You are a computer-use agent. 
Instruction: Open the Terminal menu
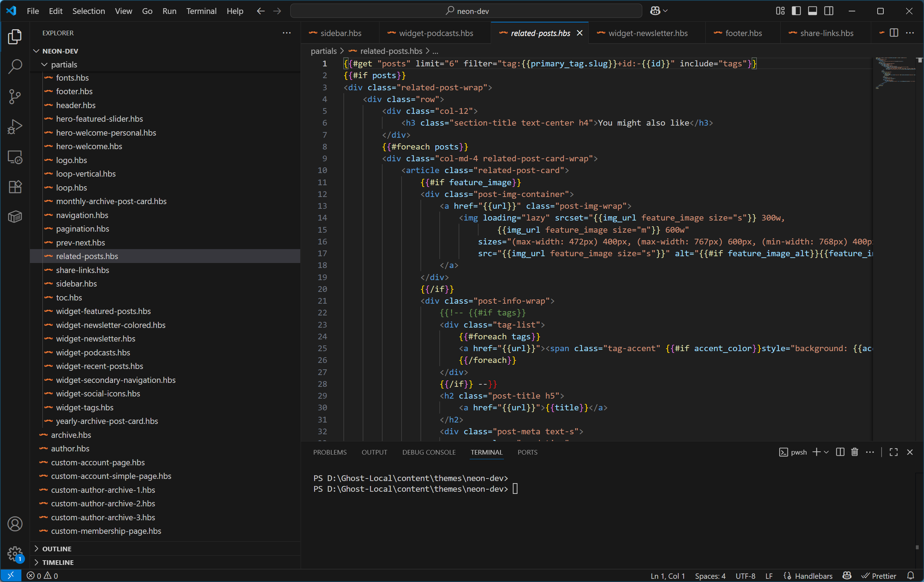click(201, 11)
